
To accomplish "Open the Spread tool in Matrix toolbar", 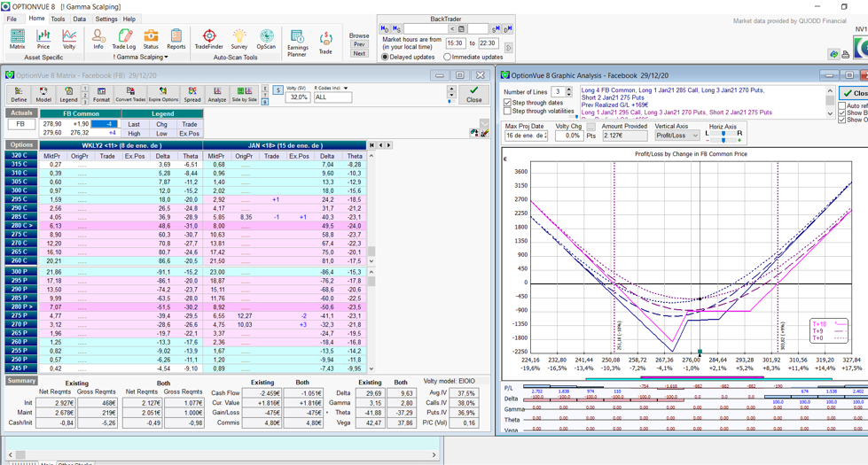I will pyautogui.click(x=192, y=95).
